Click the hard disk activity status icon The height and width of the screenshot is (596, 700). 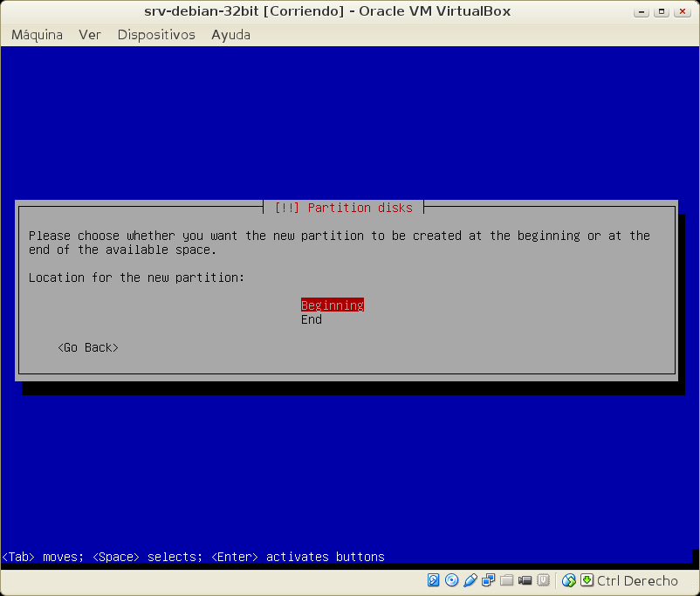[x=434, y=580]
